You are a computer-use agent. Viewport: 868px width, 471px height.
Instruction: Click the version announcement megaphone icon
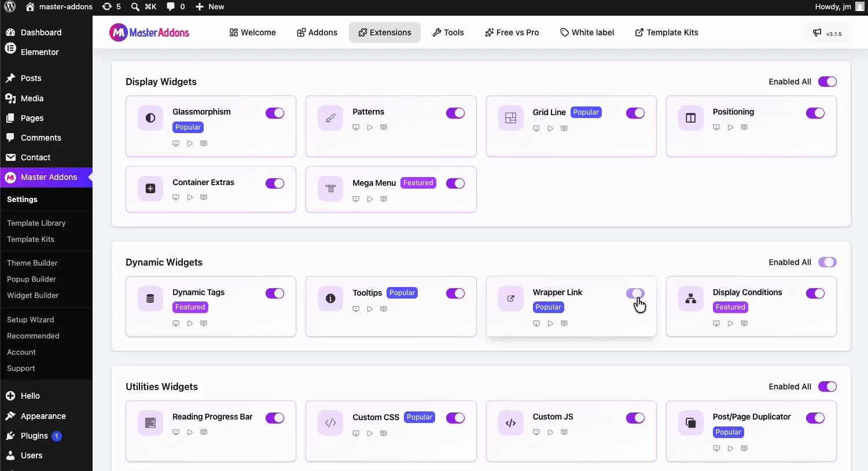817,33
